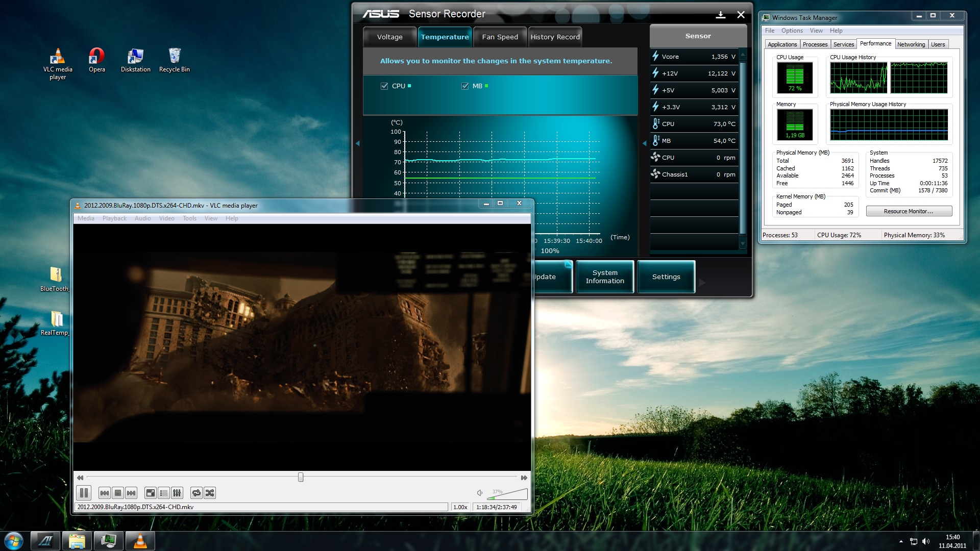
Task: Open Task Manager Options menu
Action: [x=792, y=31]
